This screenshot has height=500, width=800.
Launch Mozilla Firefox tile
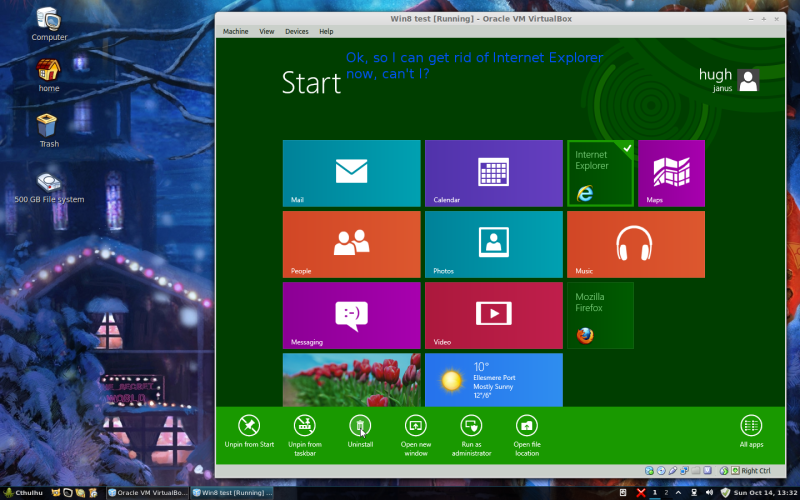pos(601,315)
